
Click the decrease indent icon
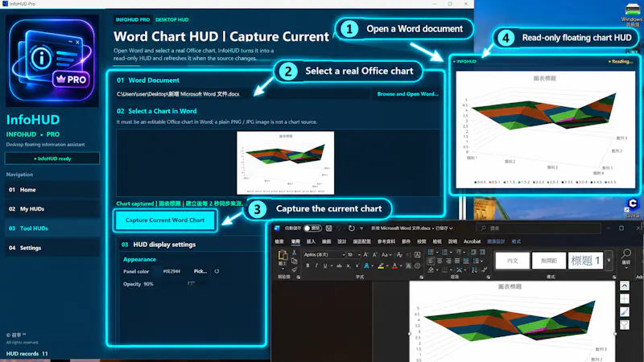pyautogui.click(x=473, y=252)
